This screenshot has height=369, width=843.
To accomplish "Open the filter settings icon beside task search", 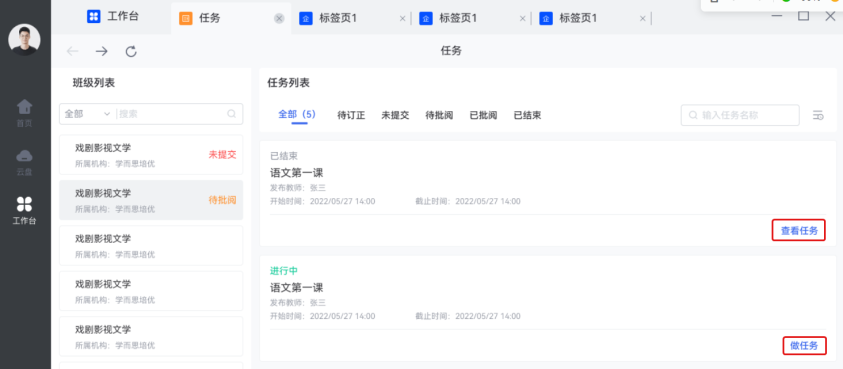I will 818,115.
